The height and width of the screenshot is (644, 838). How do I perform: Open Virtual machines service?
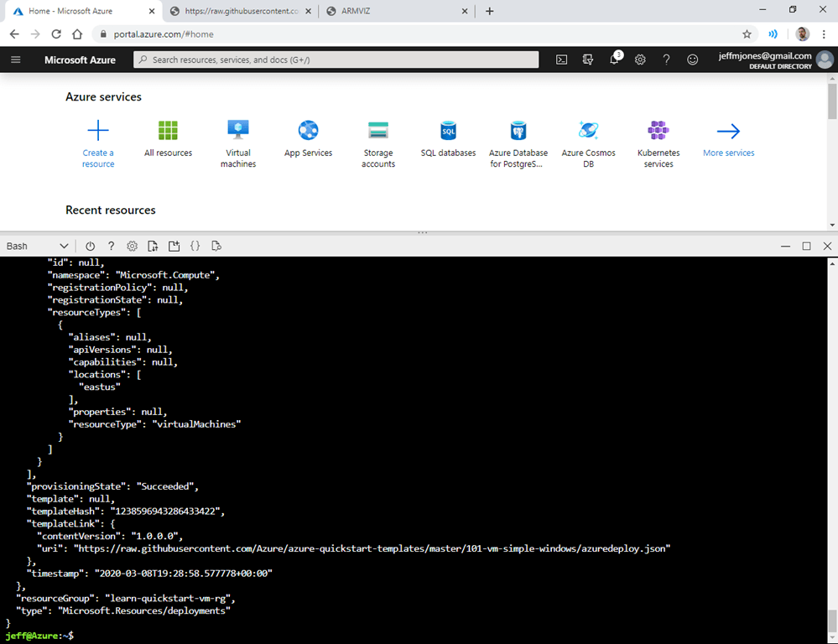coord(238,143)
